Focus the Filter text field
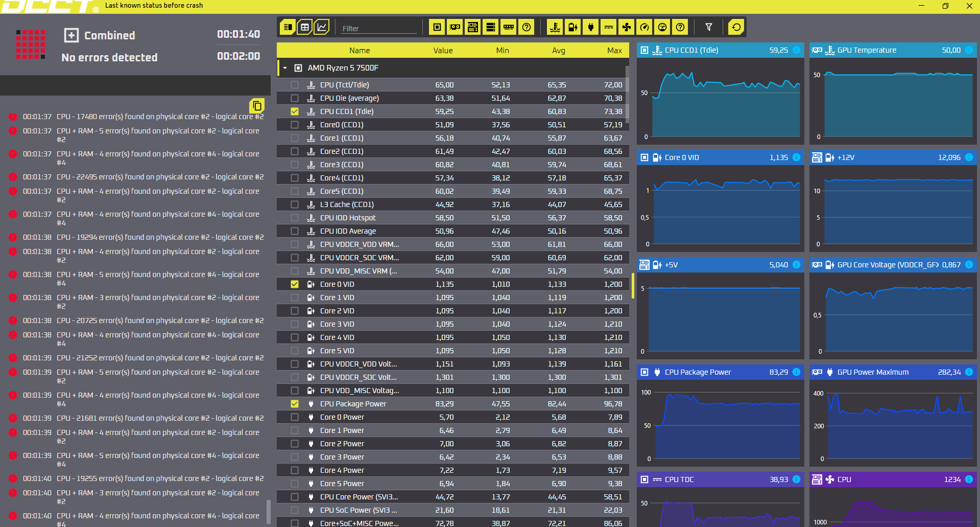This screenshot has width=980, height=527. (x=379, y=28)
